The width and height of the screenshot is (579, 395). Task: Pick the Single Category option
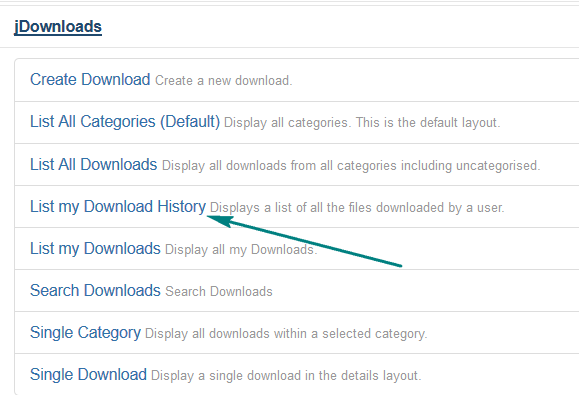click(85, 333)
